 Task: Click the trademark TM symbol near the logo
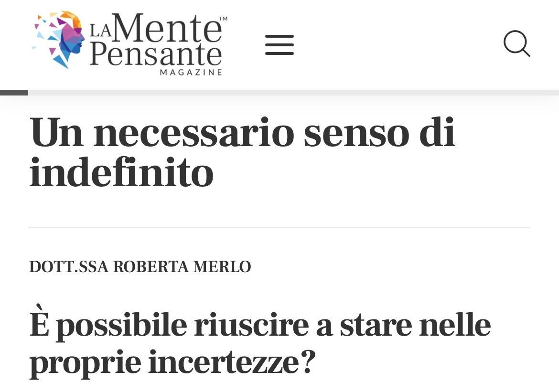(x=223, y=19)
